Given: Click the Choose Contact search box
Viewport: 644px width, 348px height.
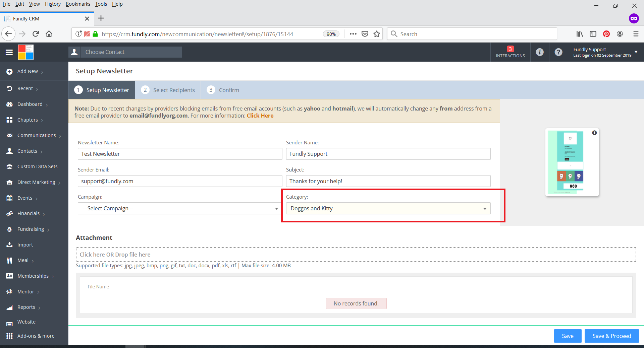Looking at the screenshot, I should point(131,52).
